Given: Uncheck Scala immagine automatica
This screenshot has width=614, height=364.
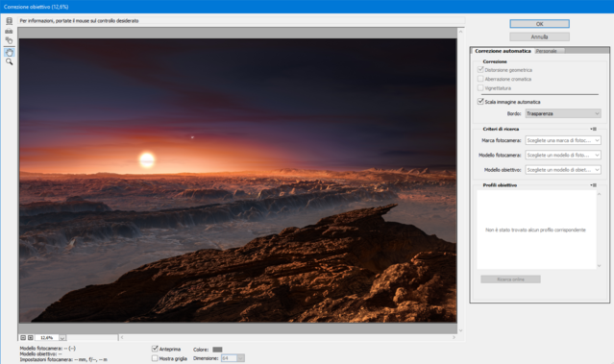Looking at the screenshot, I should 480,102.
